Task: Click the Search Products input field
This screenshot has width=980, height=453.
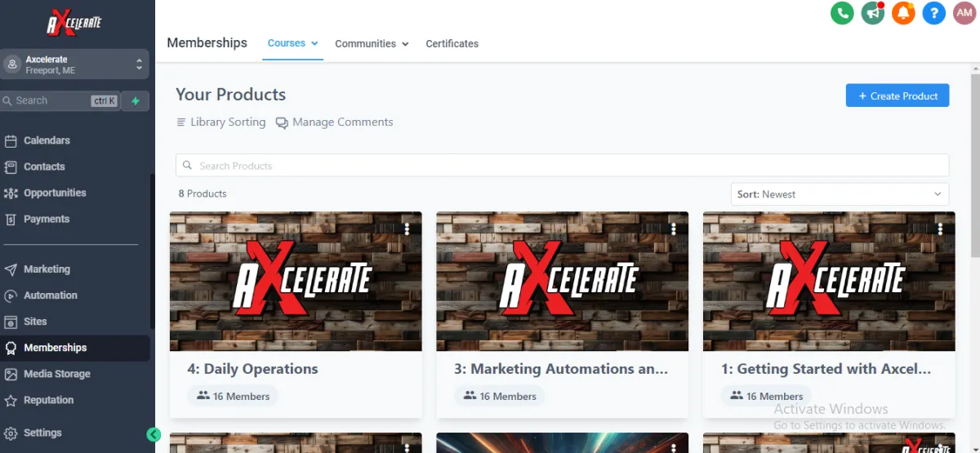Action: point(562,166)
